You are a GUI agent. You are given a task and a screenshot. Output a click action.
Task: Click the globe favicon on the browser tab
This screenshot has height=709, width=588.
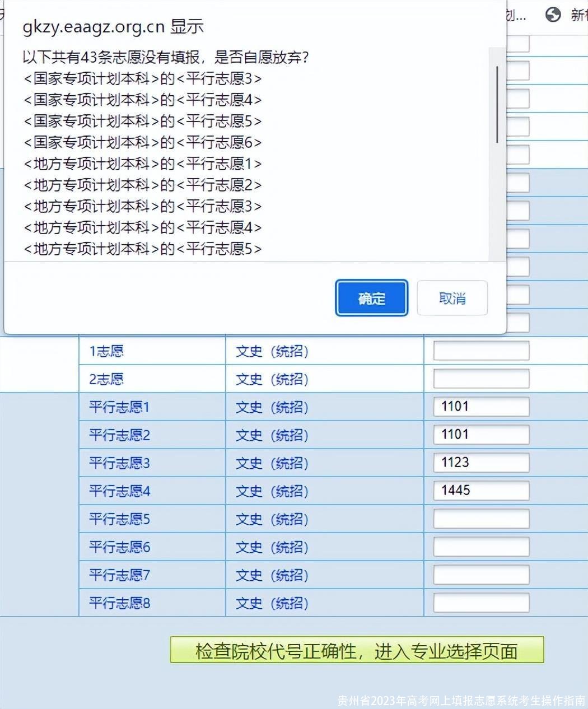point(553,15)
